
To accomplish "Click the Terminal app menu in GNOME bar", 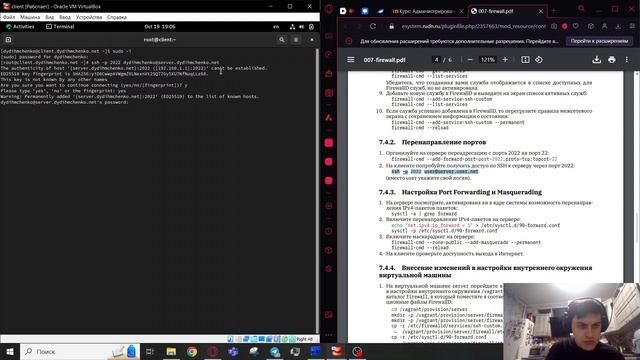I will (x=60, y=27).
